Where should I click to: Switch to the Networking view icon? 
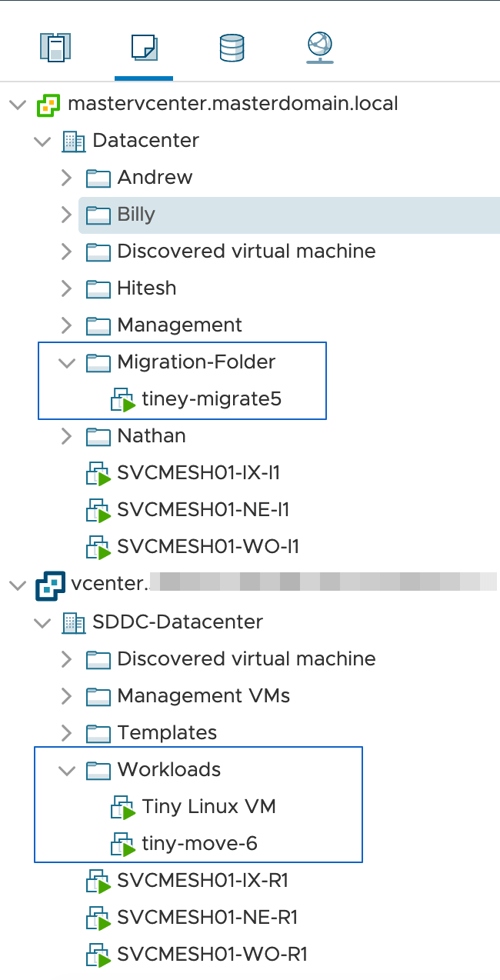[x=319, y=48]
